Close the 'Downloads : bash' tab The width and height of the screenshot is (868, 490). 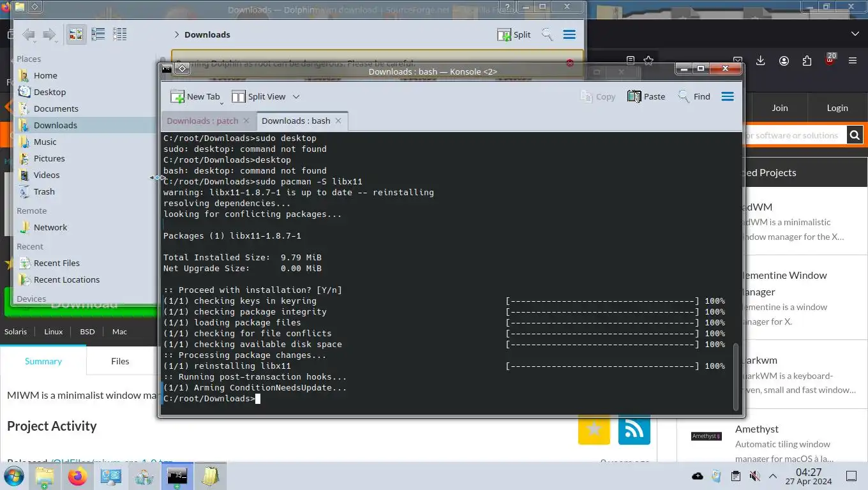click(338, 121)
